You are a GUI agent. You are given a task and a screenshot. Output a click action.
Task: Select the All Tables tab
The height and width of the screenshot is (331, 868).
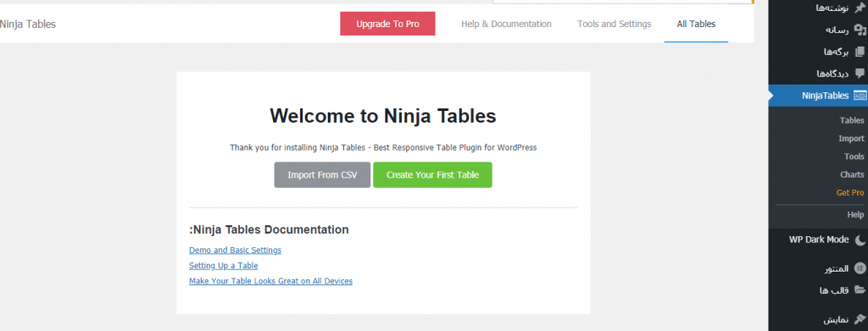(696, 25)
